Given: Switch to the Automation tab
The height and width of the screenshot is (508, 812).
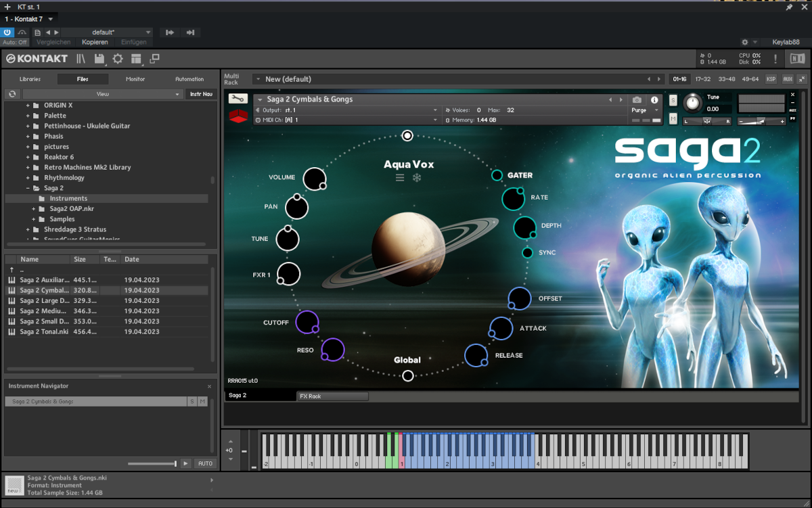Looking at the screenshot, I should click(189, 79).
